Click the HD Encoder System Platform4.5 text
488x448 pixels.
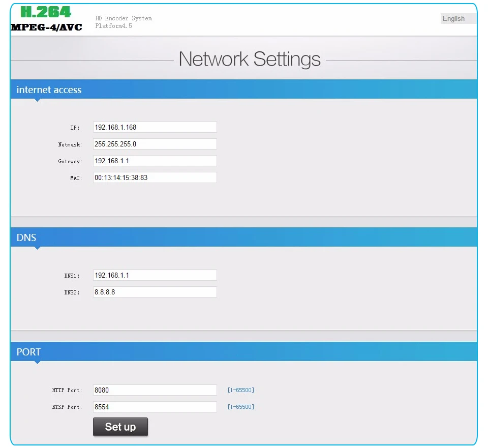(x=124, y=22)
